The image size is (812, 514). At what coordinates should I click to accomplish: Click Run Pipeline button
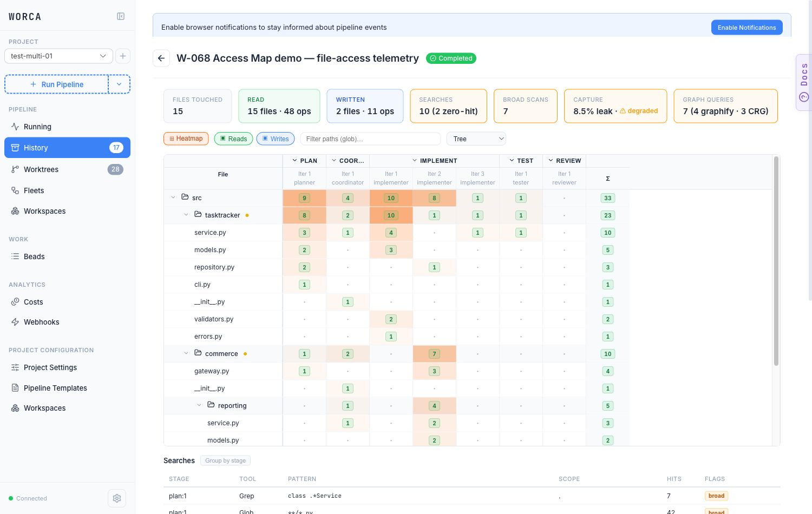[x=57, y=84]
